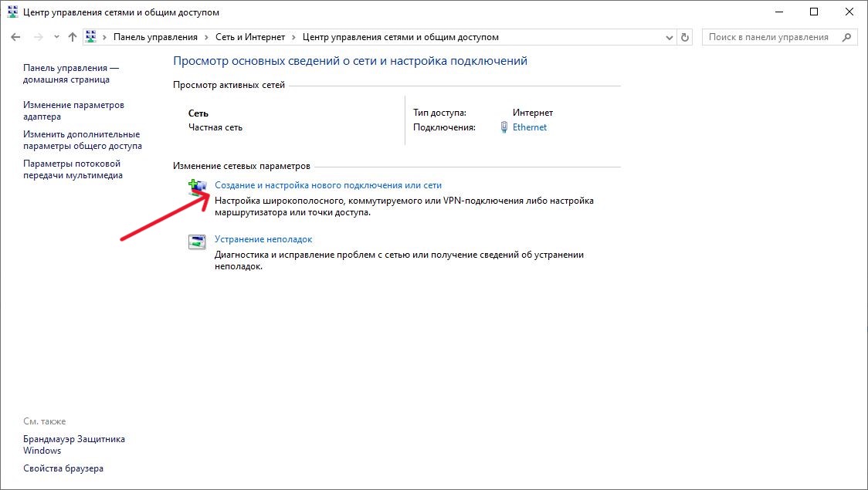Image resolution: width=868 pixels, height=490 pixels.
Task: Expand chevron after Панель управления breadcrumb
Action: [206, 37]
